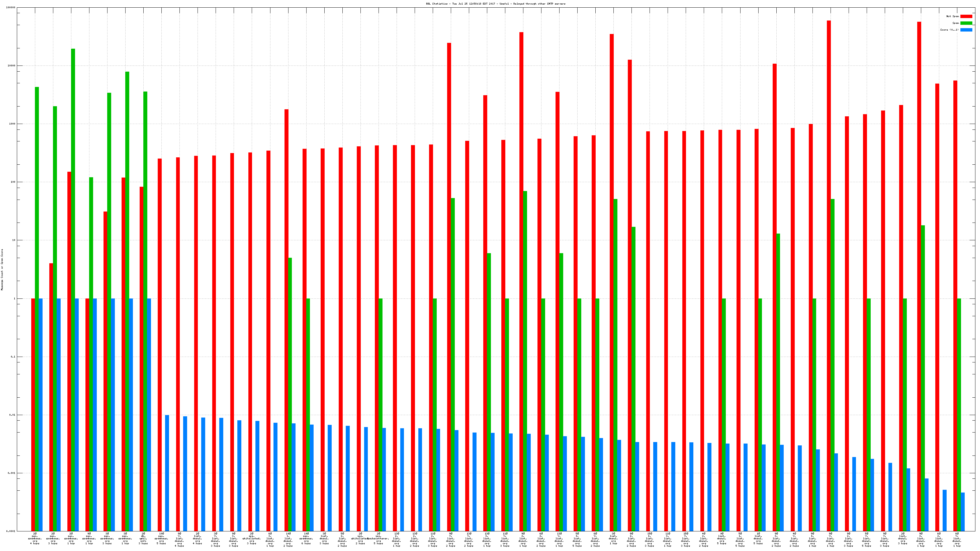The width and height of the screenshot is (980, 551).
Task: Click the 10@ zen.spamhaus.org 5 hops label
Action: point(161,538)
